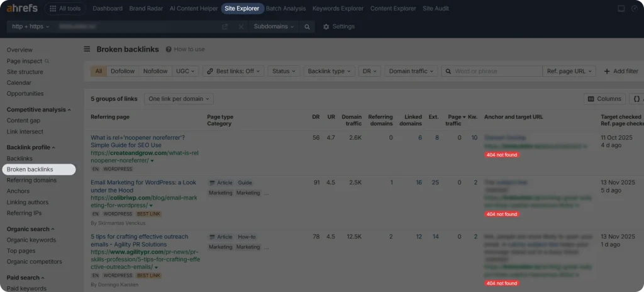This screenshot has width=644, height=292.
Task: Open the http + https protocol dropdown
Action: pos(30,26)
